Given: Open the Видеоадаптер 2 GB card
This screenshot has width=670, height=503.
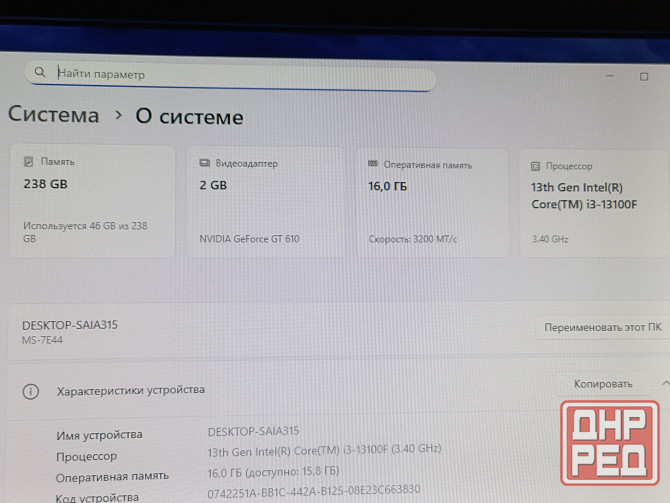Looking at the screenshot, I should 266,203.
